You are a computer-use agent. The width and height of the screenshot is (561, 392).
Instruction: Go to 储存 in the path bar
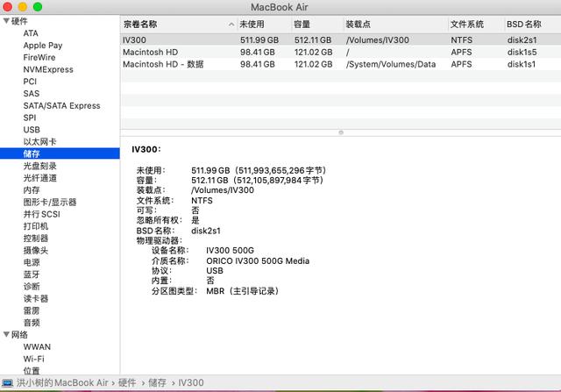[158, 383]
